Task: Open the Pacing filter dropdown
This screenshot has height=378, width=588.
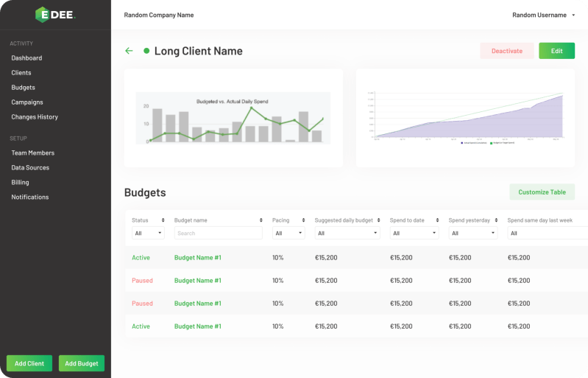Action: click(288, 233)
